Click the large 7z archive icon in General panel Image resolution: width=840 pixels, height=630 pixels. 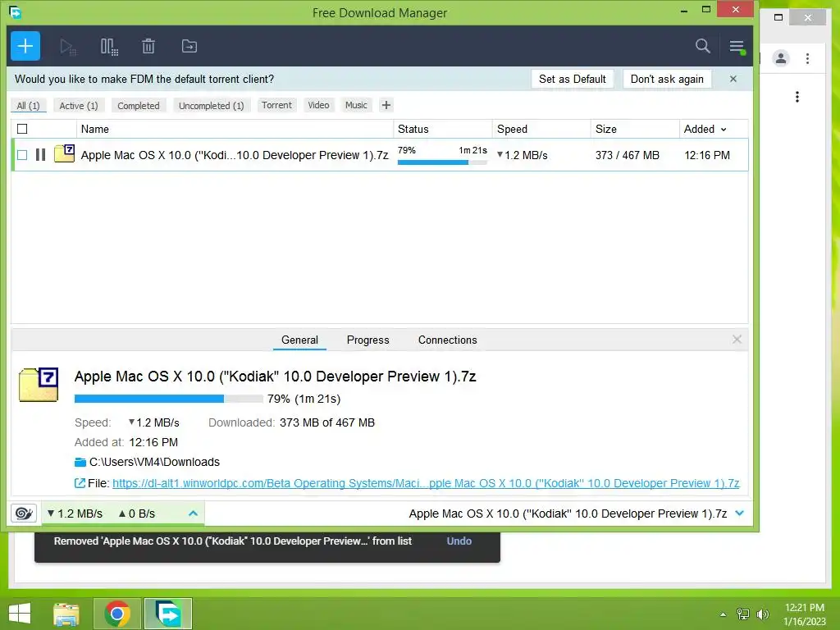pyautogui.click(x=39, y=384)
